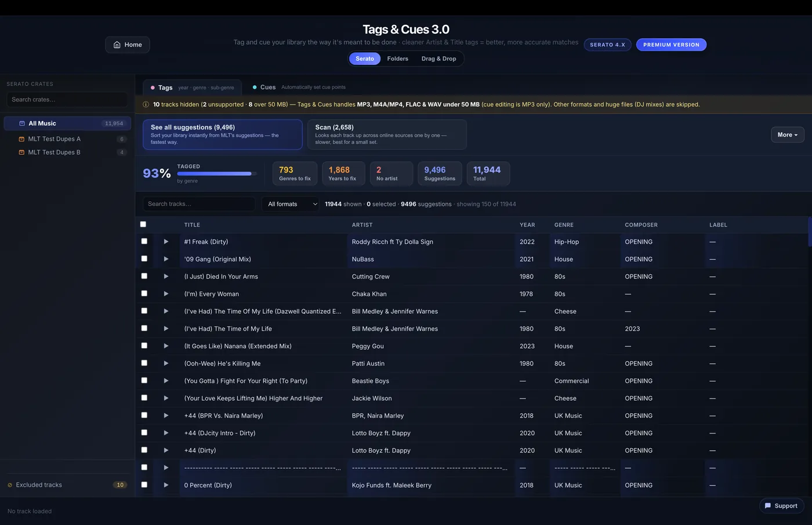Sort by the YEAR column header
812x525 pixels.
[527, 225]
